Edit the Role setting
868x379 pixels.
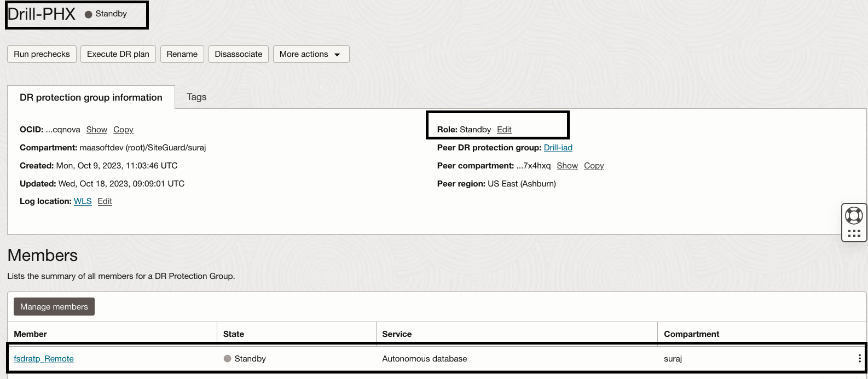(x=504, y=130)
